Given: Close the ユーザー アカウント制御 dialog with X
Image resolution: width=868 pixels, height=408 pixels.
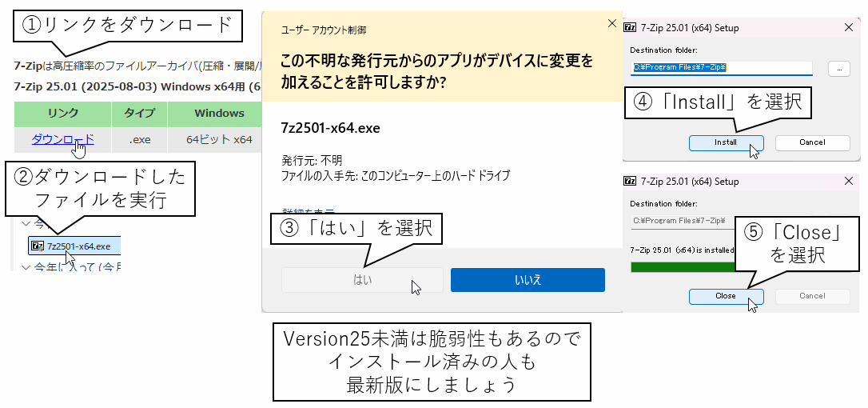Looking at the screenshot, I should 611,23.
